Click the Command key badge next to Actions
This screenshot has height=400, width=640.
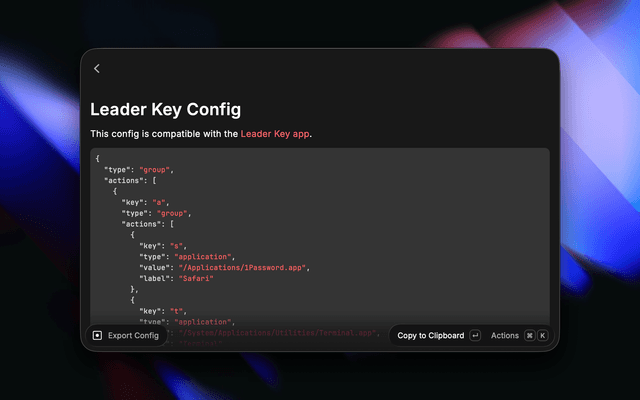(529, 336)
